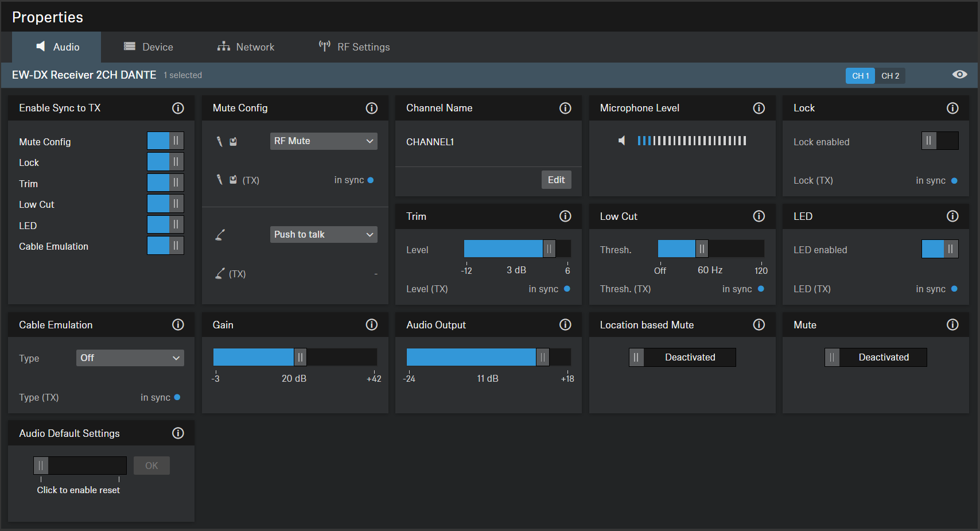Viewport: 980px width, 531px height.
Task: Toggle the Lock enabled switch
Action: pos(939,141)
